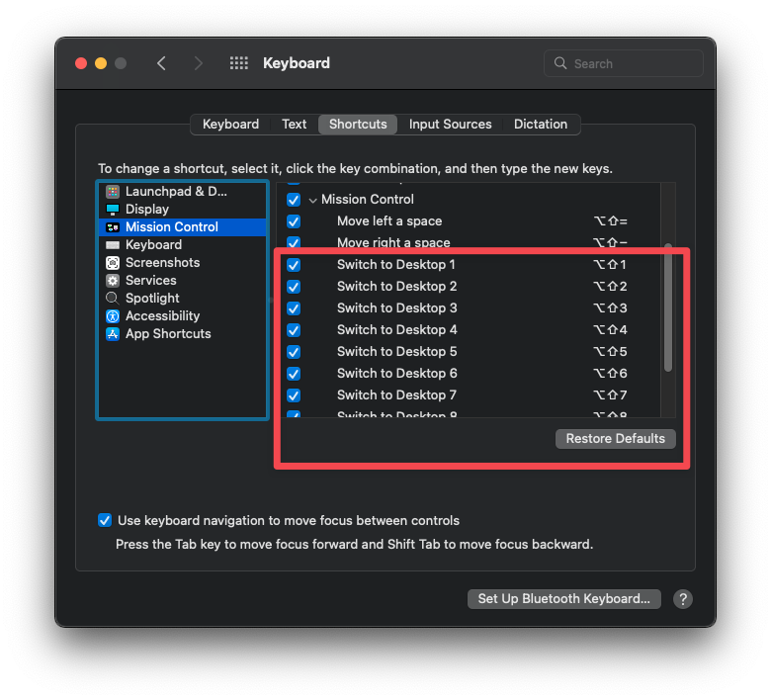The image size is (771, 700).
Task: Toggle the Move left a space checkbox
Action: [x=294, y=221]
